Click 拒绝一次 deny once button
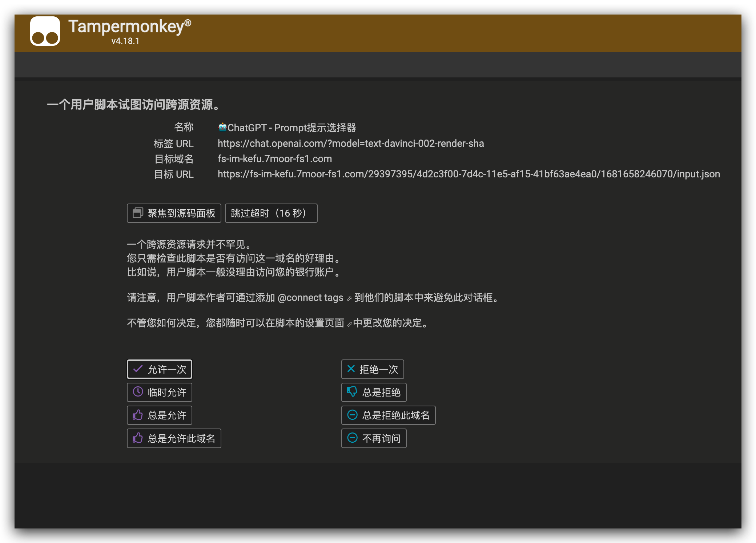The height and width of the screenshot is (543, 756). tap(373, 369)
